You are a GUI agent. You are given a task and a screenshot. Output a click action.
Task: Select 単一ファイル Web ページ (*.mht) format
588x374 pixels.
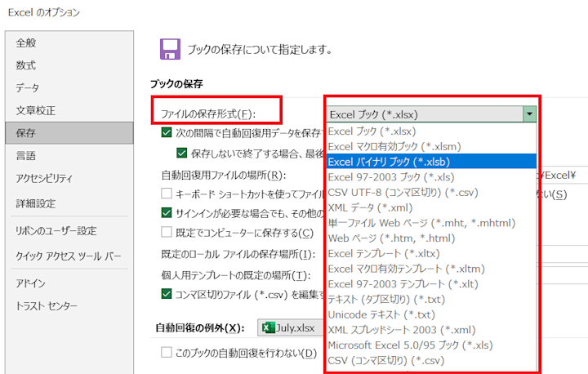click(431, 223)
